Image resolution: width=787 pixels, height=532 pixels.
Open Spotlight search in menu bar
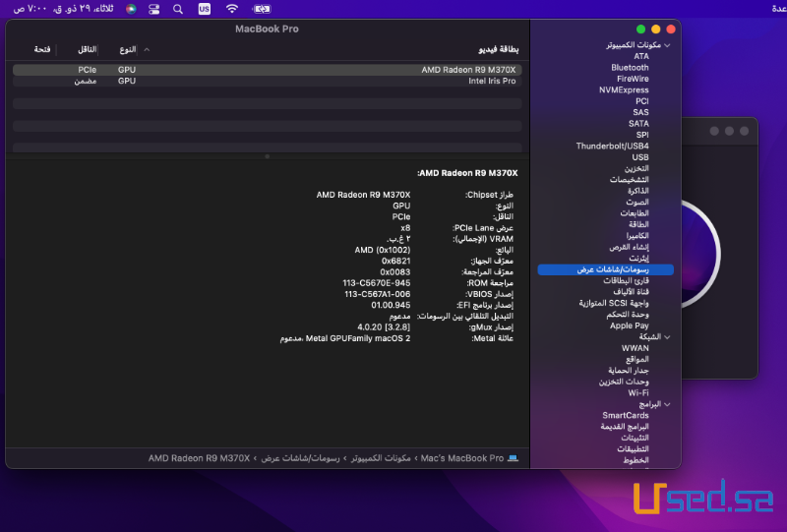(178, 9)
